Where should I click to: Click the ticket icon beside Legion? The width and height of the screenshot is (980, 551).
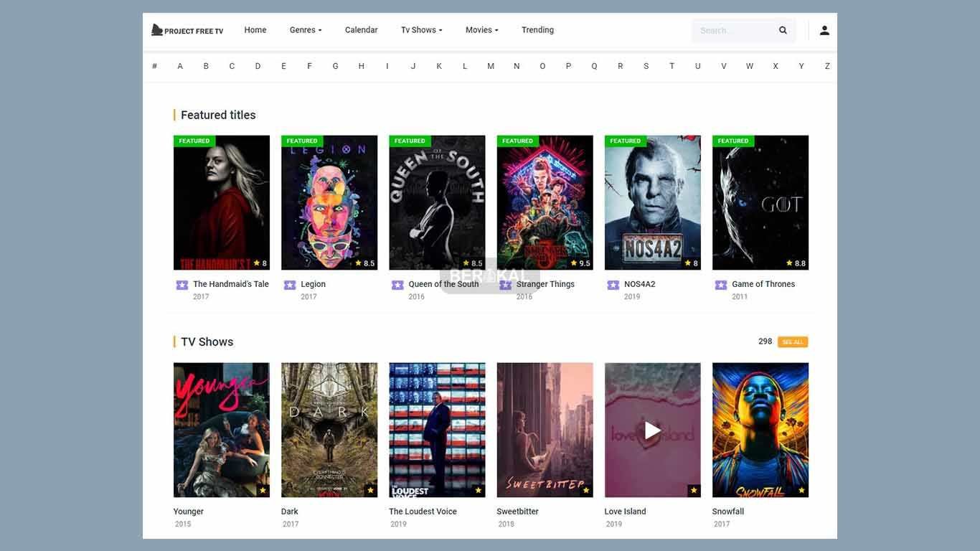click(x=290, y=285)
